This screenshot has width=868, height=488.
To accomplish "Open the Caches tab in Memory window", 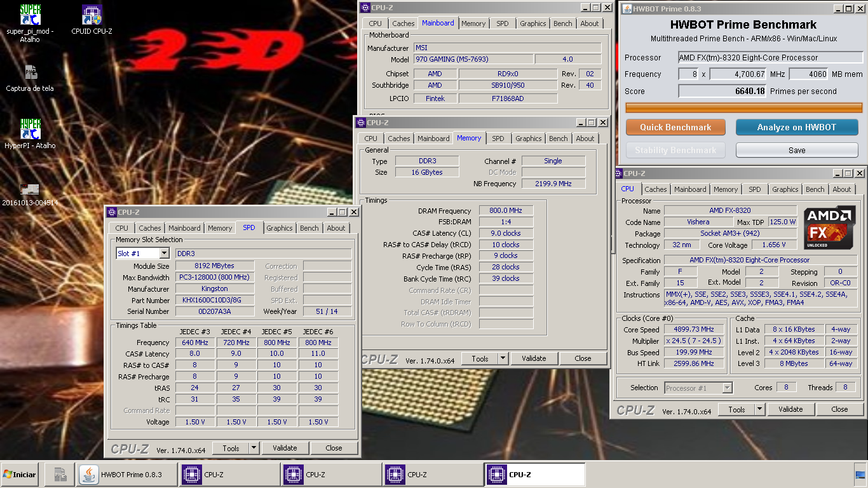I will coord(399,139).
